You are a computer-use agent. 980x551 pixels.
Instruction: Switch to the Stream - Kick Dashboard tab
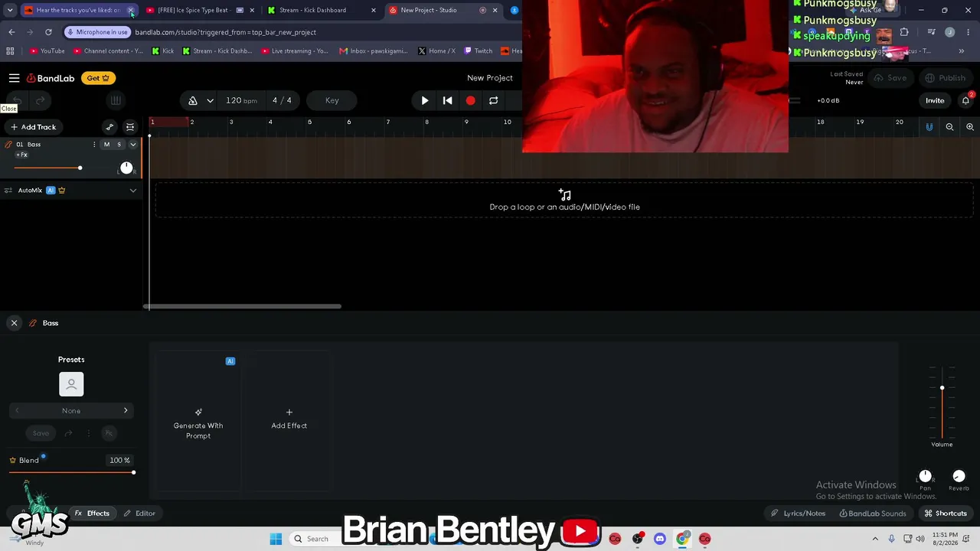[x=322, y=10]
